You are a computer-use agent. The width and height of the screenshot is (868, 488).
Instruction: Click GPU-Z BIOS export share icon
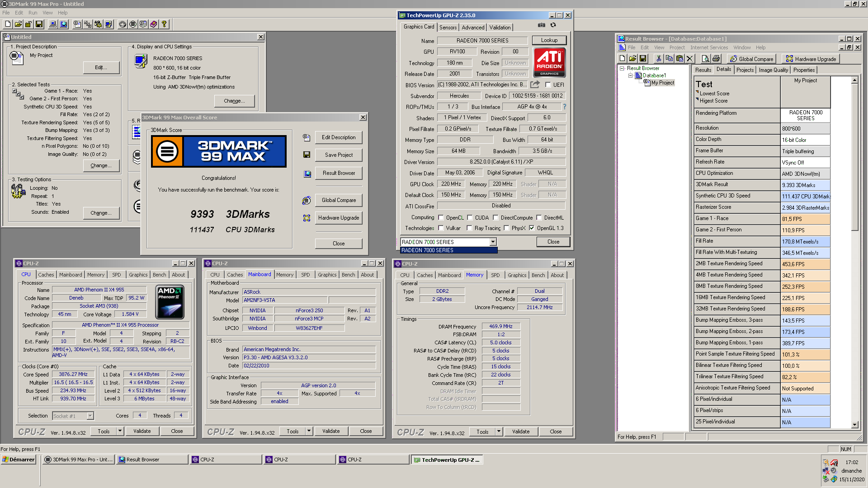(535, 84)
